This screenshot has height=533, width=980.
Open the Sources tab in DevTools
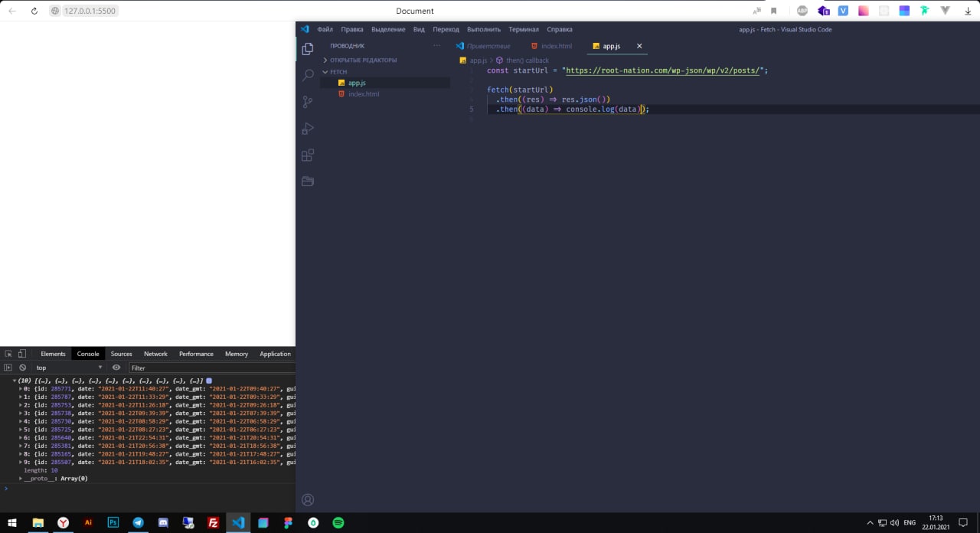click(121, 354)
